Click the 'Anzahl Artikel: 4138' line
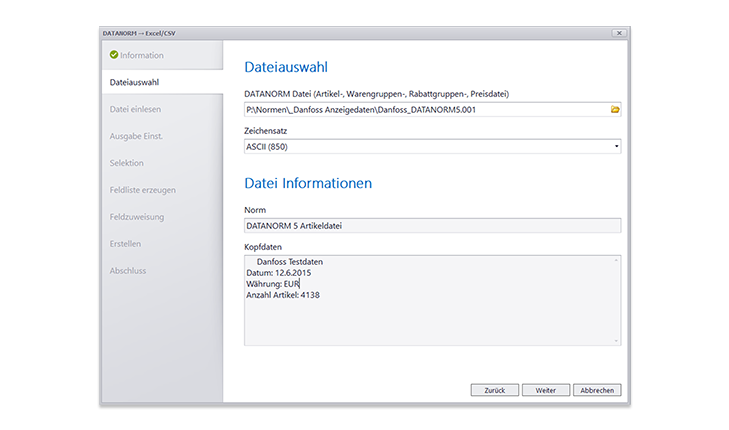 tap(283, 295)
